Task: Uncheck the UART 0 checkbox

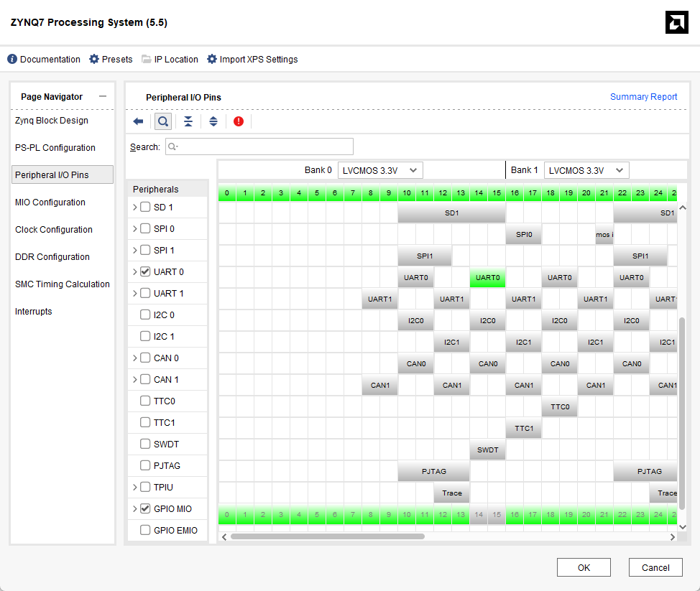Action: coord(145,271)
